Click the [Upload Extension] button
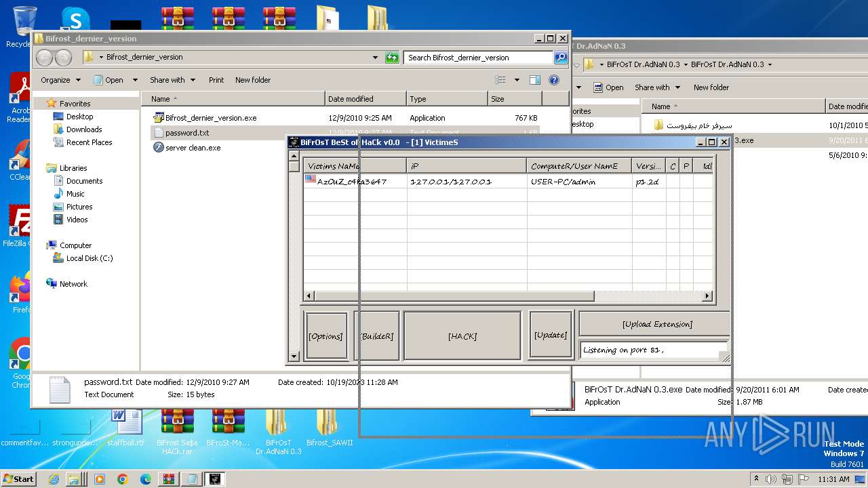The height and width of the screenshot is (488, 868). pos(656,324)
